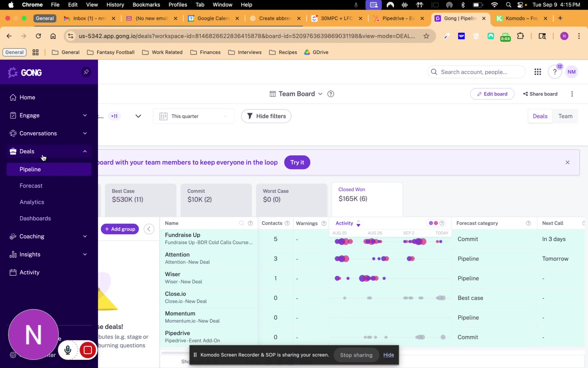This screenshot has width=588, height=368.
Task: Switch to the Pipedrive browser tab
Action: [x=398, y=18]
